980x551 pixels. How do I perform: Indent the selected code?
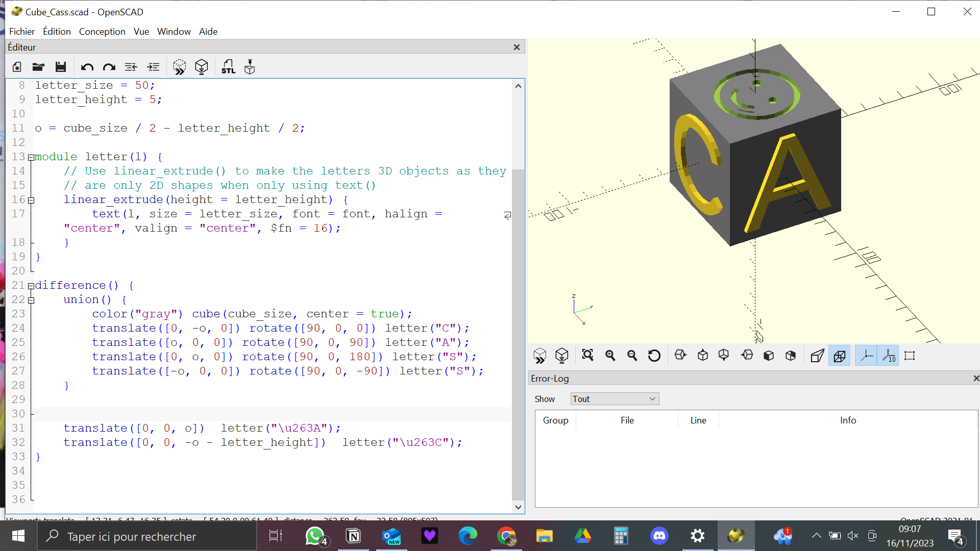pos(153,67)
